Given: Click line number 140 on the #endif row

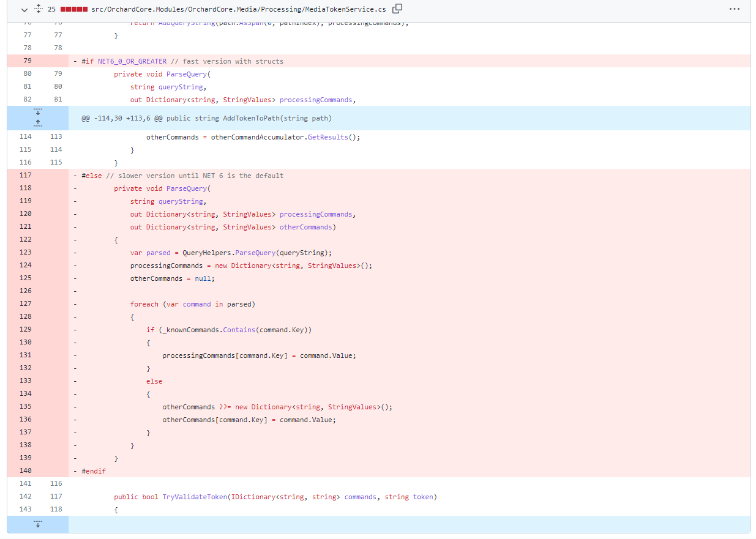Looking at the screenshot, I should (x=26, y=471).
